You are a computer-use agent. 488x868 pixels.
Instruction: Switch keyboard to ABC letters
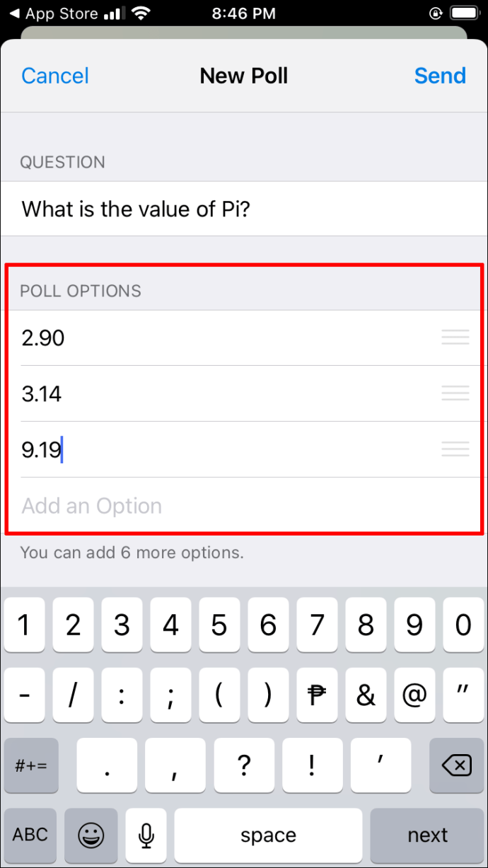coord(30,835)
